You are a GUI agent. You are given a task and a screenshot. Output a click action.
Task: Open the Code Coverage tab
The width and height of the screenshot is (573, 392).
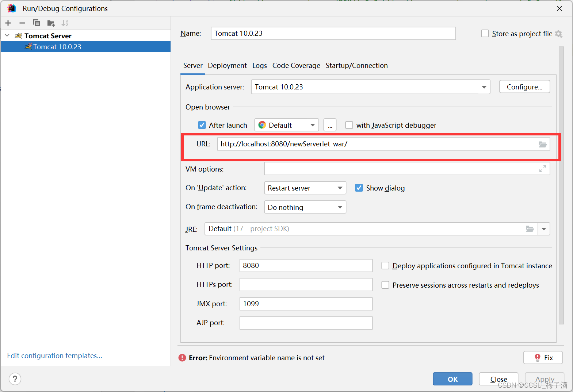(296, 66)
